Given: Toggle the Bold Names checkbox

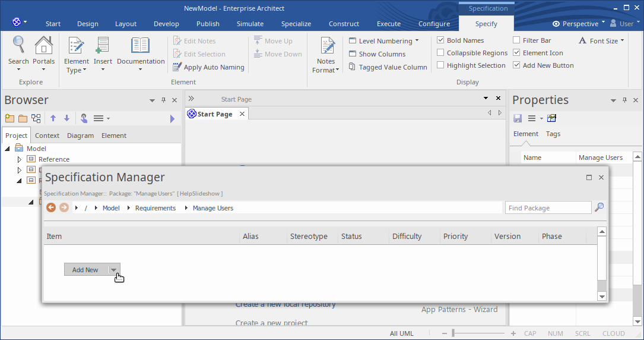Looking at the screenshot, I should coord(440,40).
